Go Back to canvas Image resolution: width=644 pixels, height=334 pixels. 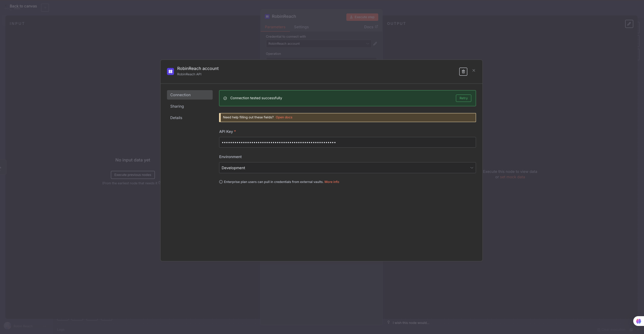pos(23,6)
